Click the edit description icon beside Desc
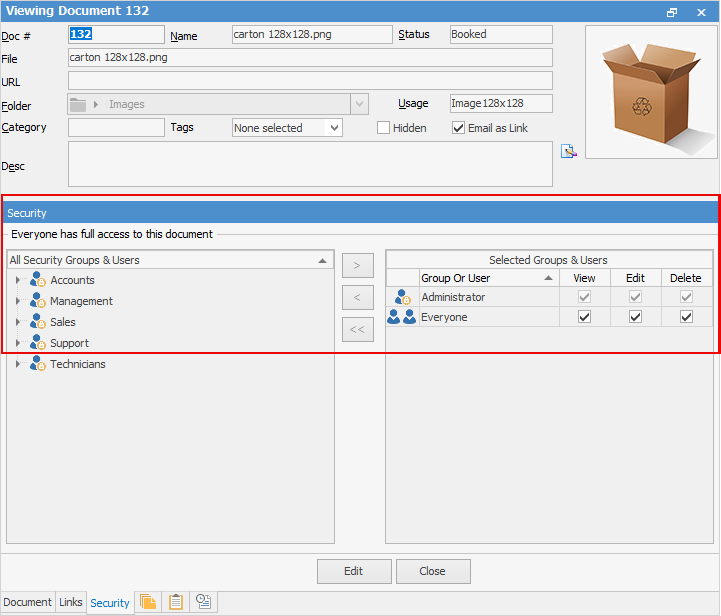721x616 pixels. tap(568, 152)
